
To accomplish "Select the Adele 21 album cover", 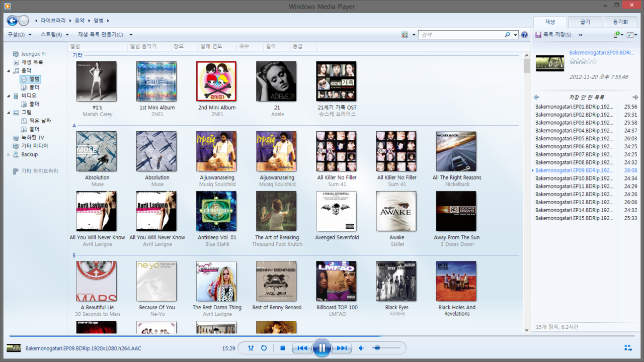I will [276, 81].
